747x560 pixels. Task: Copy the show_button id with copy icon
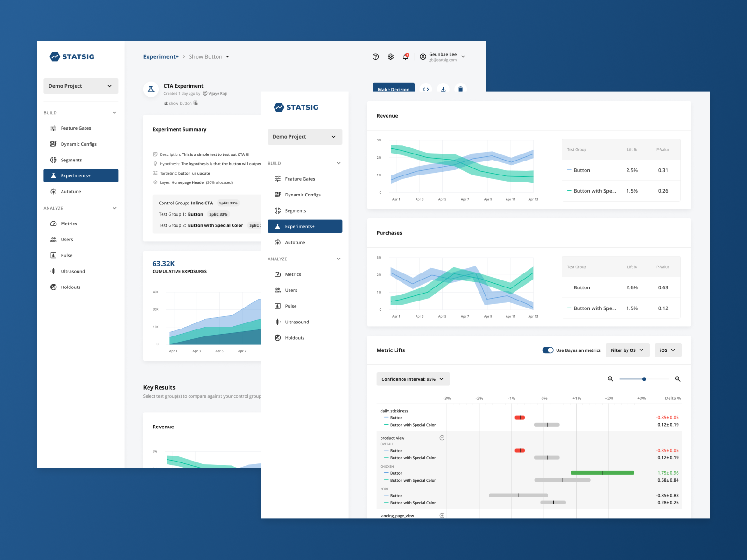[196, 103]
